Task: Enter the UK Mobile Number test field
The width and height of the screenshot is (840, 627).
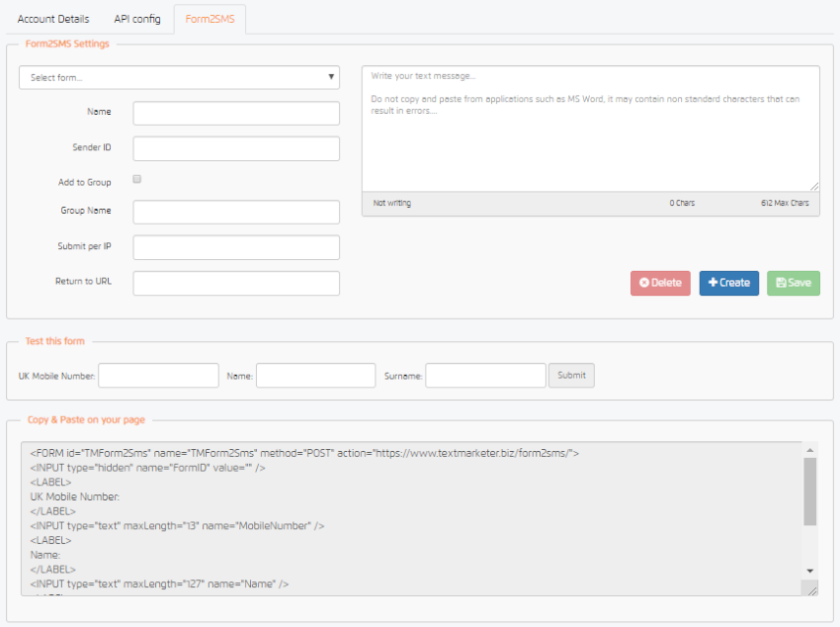Action: coord(158,376)
